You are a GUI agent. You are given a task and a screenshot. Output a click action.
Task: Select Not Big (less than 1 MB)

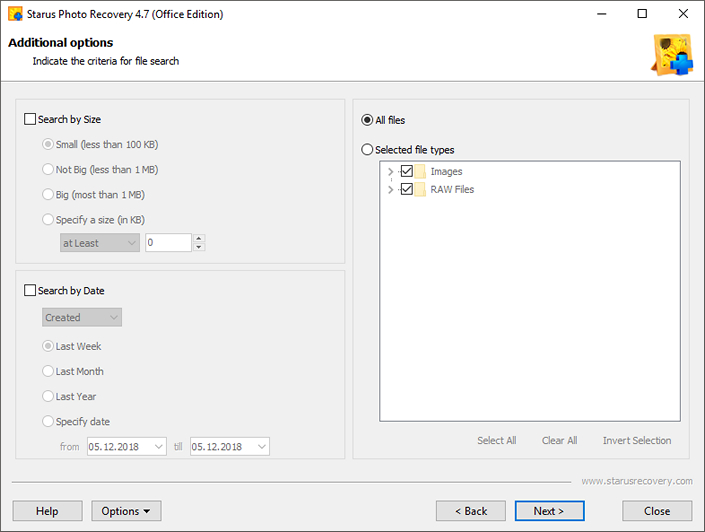[x=48, y=170]
